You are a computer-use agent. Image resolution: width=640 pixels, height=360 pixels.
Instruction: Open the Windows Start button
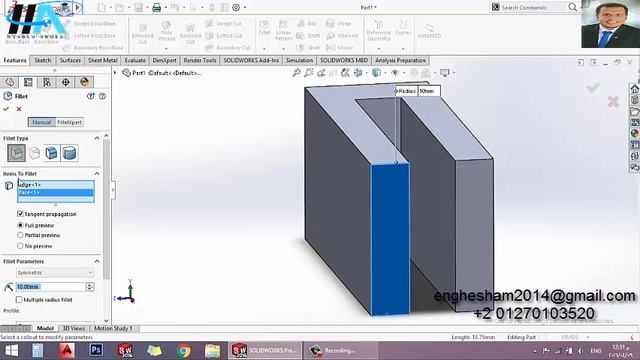point(11,351)
